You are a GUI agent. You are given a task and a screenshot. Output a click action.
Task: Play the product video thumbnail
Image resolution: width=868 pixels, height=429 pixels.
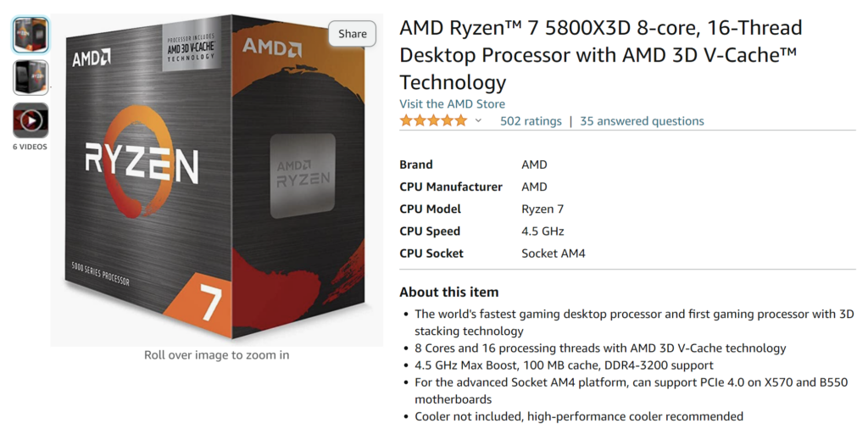click(31, 120)
